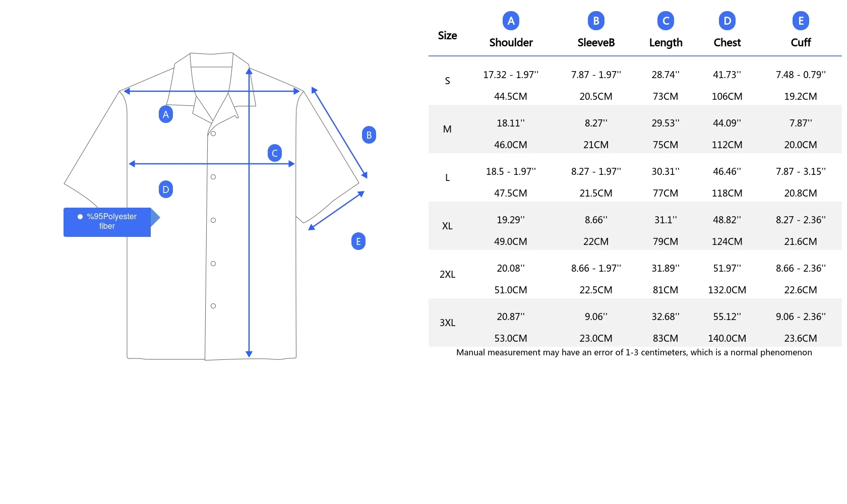Click the XL size row label
Screen dimensions: 847x504
(x=447, y=226)
